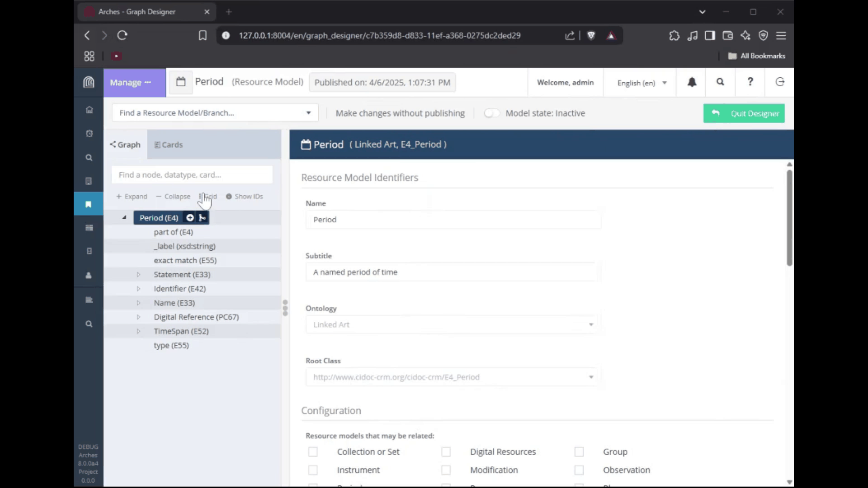Open help question mark icon

pos(750,82)
